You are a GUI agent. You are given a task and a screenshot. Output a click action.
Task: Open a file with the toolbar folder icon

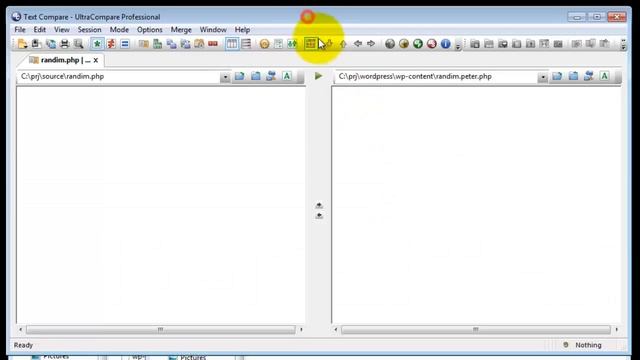pos(22,44)
